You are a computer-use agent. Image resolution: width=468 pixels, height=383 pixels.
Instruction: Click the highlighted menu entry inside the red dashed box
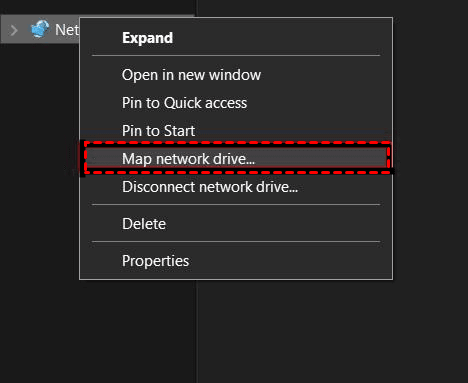(x=236, y=159)
